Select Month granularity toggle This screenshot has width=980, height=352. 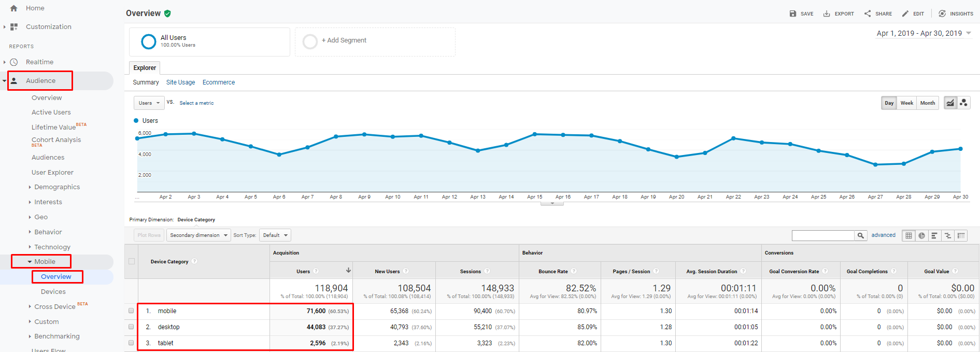point(928,103)
